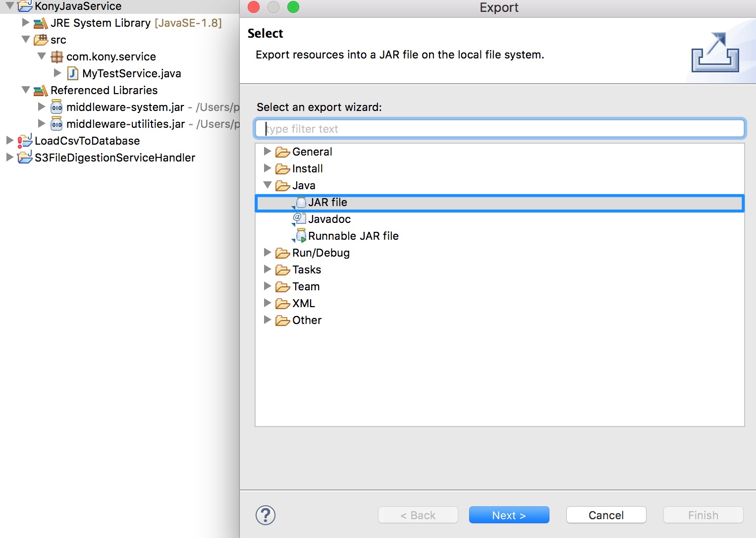The image size is (756, 538).
Task: Expand the Other export category
Action: coord(268,320)
